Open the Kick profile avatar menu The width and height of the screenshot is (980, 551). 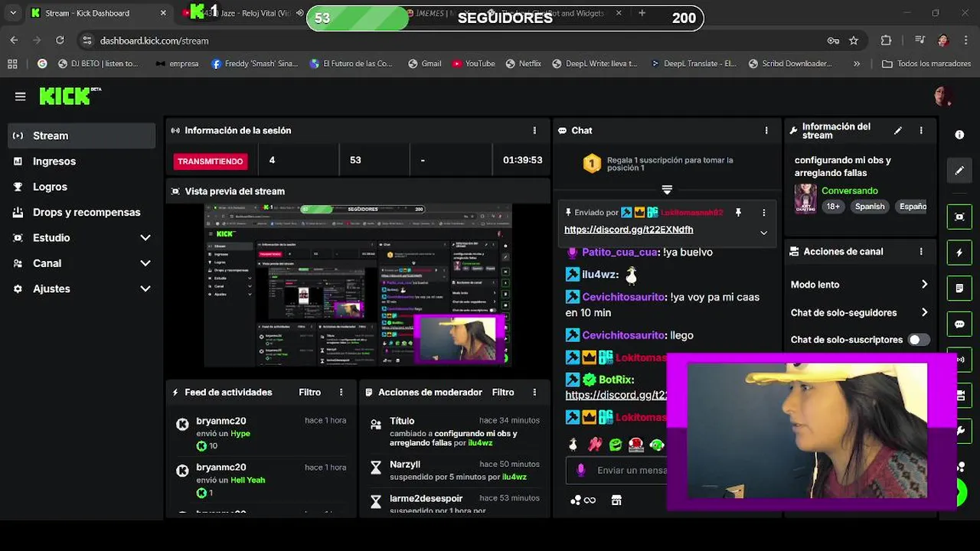[943, 96]
